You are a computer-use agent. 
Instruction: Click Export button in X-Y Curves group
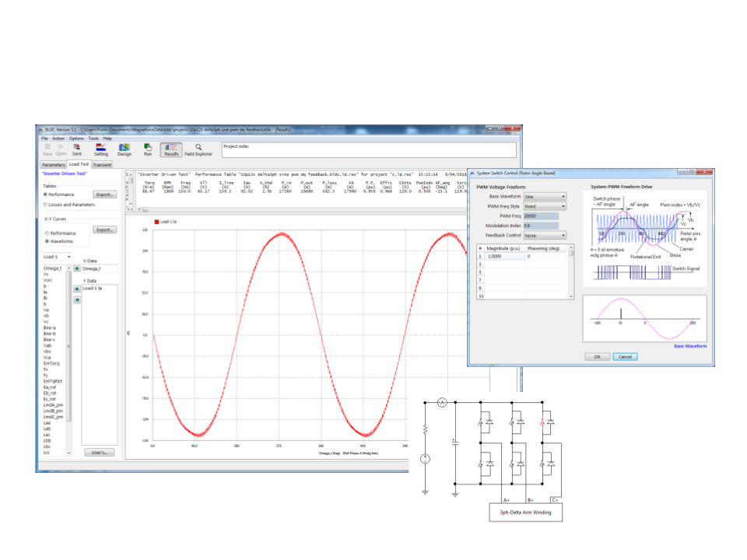pyautogui.click(x=104, y=230)
